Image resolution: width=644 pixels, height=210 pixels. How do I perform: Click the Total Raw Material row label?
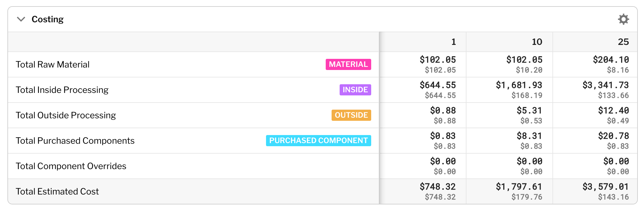52,64
